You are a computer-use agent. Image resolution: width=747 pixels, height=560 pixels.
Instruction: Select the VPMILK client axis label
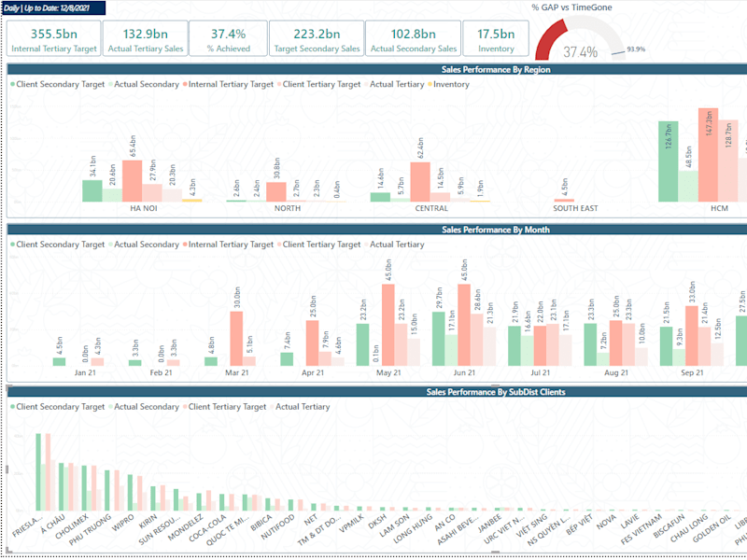[352, 524]
